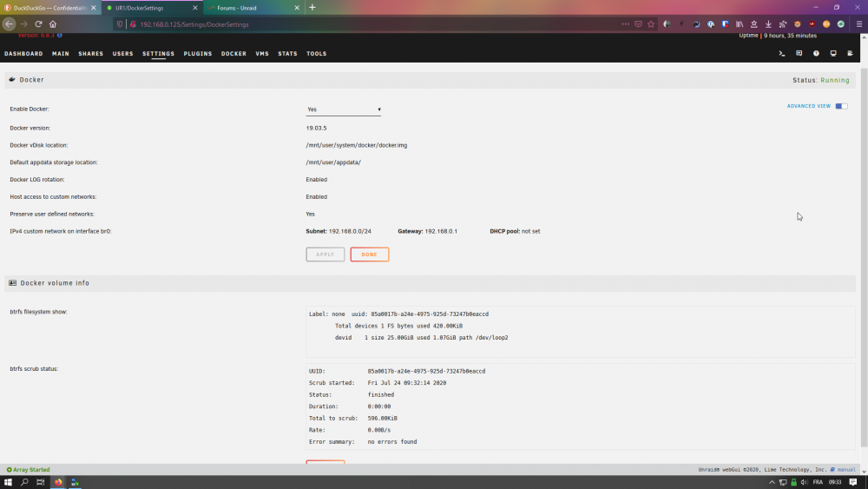Image resolution: width=868 pixels, height=489 pixels.
Task: Click the version info icon near Version 6.8.3
Action: tap(60, 36)
